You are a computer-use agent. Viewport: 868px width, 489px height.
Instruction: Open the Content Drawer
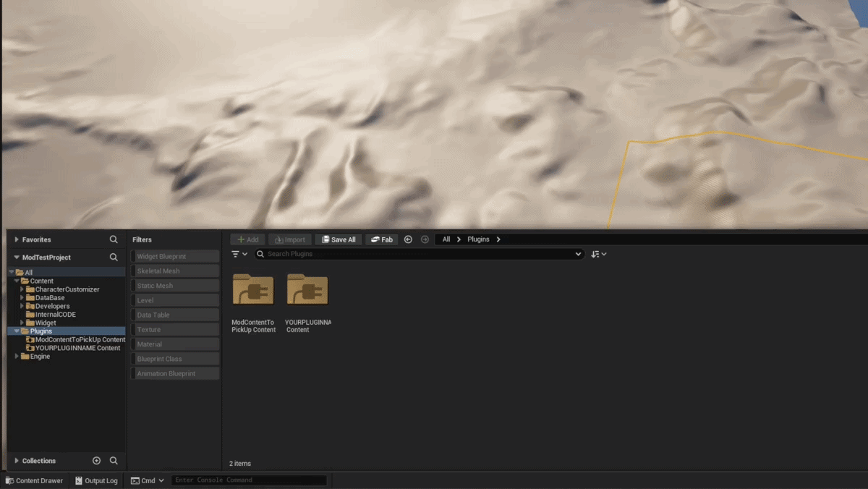coord(34,480)
